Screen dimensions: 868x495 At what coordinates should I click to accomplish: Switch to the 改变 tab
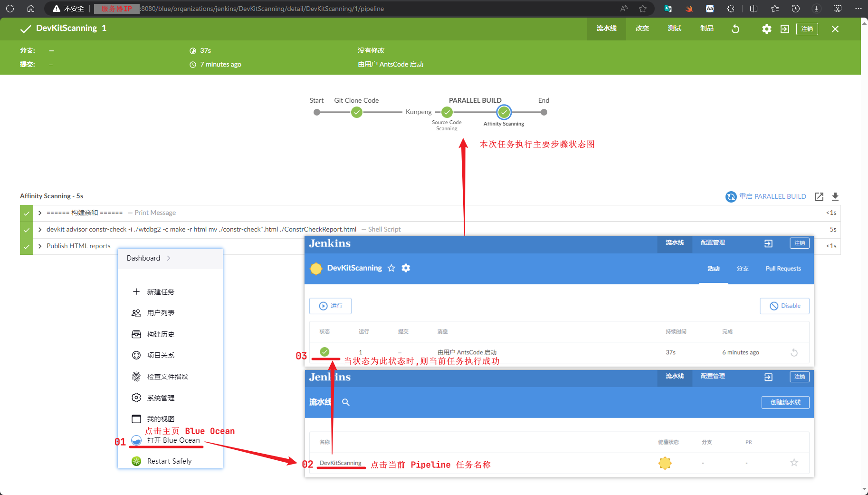point(642,29)
